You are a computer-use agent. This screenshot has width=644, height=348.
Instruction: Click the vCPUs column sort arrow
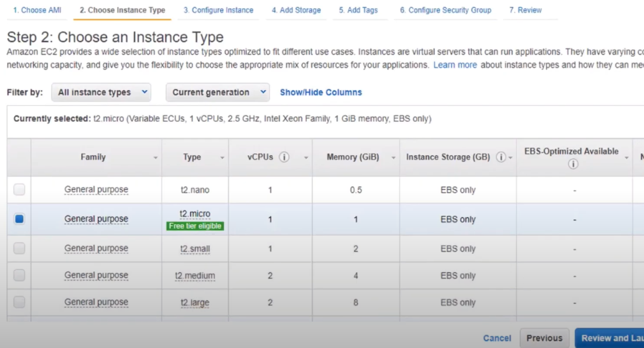(306, 158)
